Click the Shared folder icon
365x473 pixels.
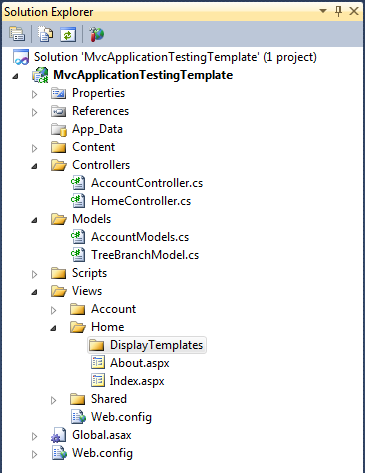(x=78, y=399)
